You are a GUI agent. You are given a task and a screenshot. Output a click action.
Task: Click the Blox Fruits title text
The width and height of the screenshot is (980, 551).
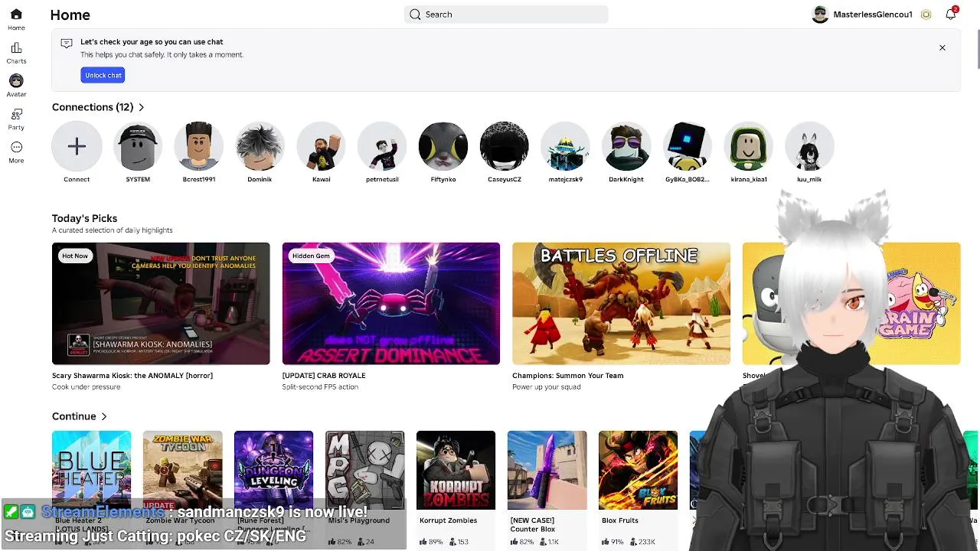(620, 520)
